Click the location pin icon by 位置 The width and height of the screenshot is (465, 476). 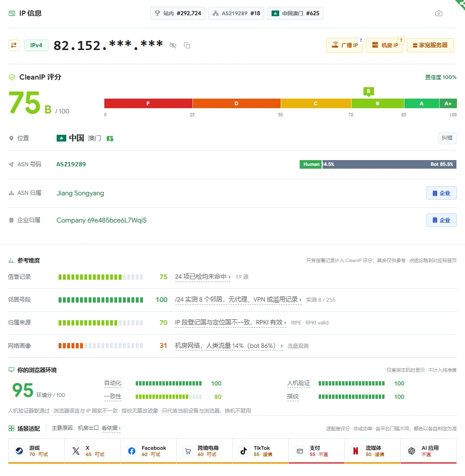[11, 139]
